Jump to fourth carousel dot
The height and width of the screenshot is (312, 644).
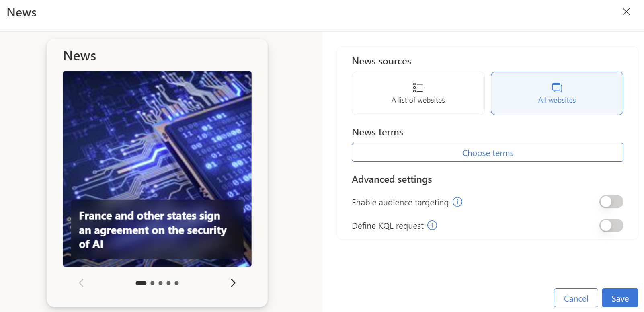coord(168,283)
